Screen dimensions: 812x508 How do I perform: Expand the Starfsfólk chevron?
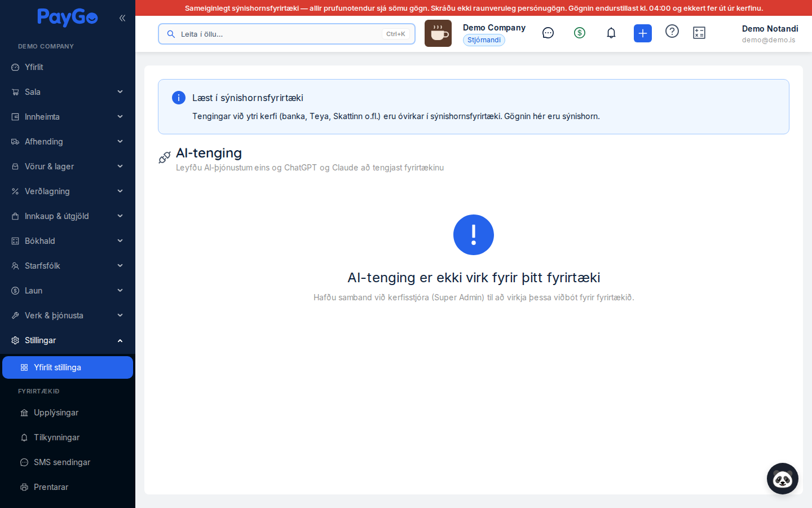pyautogui.click(x=120, y=266)
